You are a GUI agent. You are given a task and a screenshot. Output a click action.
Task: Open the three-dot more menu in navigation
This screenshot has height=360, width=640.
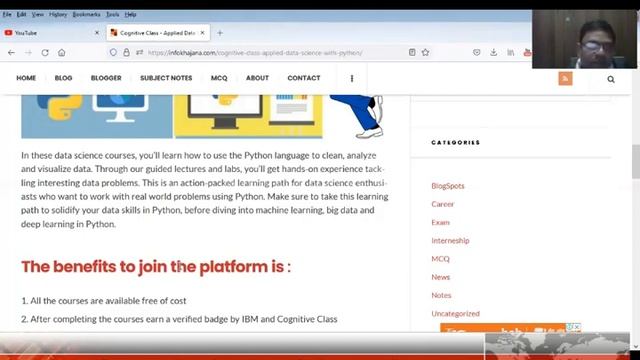[352, 78]
